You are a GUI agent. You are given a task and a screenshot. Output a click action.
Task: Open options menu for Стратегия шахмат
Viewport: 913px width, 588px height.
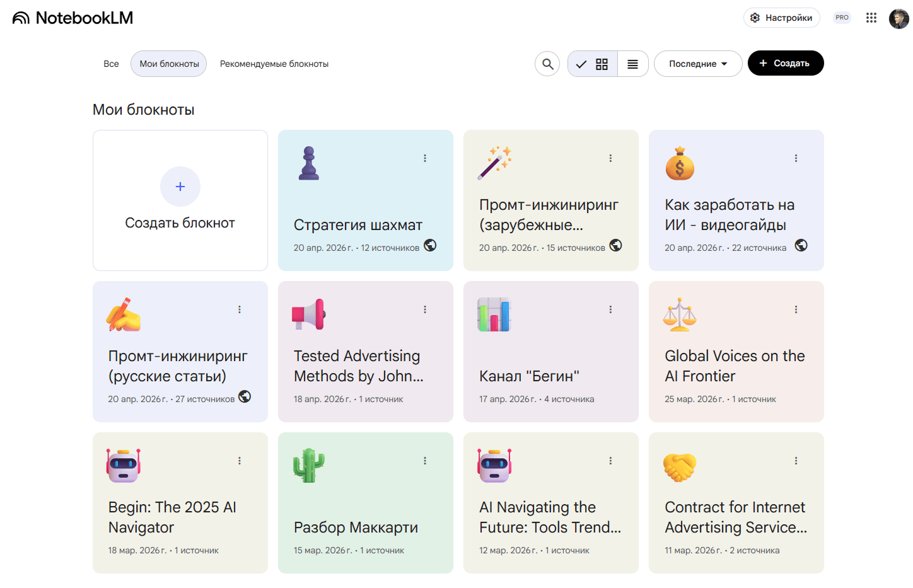click(425, 158)
